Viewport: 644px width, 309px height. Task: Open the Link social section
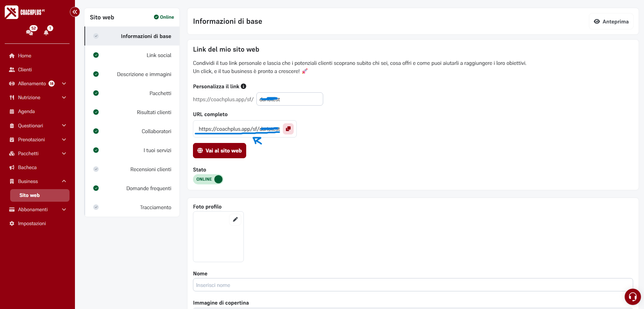(x=159, y=55)
